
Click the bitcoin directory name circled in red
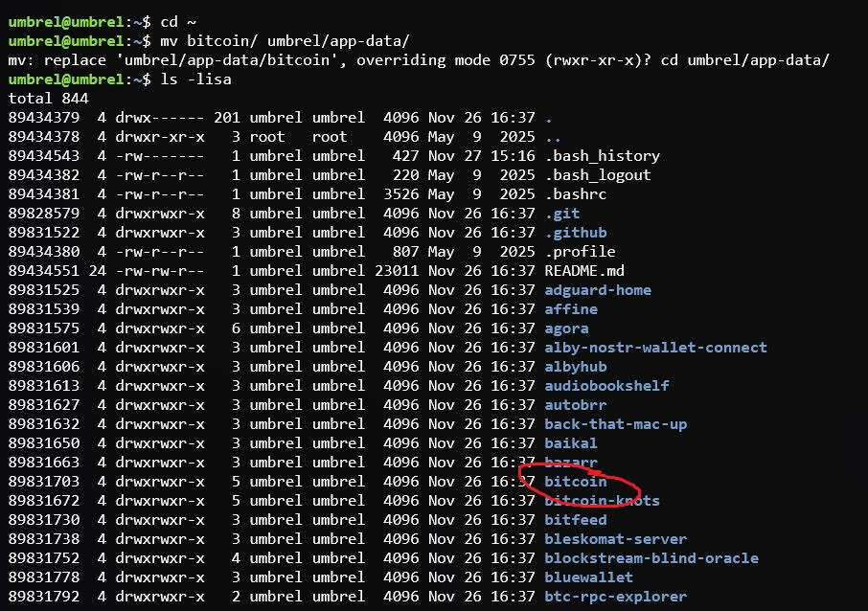tap(576, 482)
